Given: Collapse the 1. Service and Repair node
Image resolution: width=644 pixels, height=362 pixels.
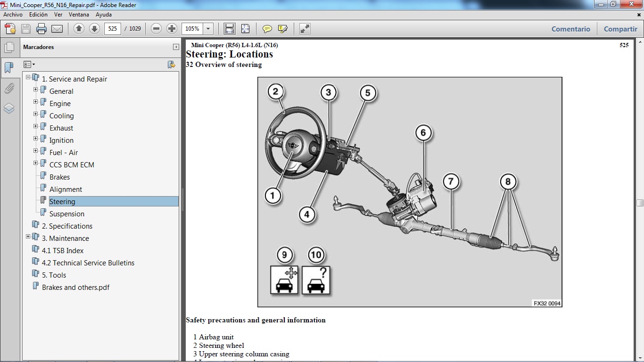Looking at the screenshot, I should [28, 77].
